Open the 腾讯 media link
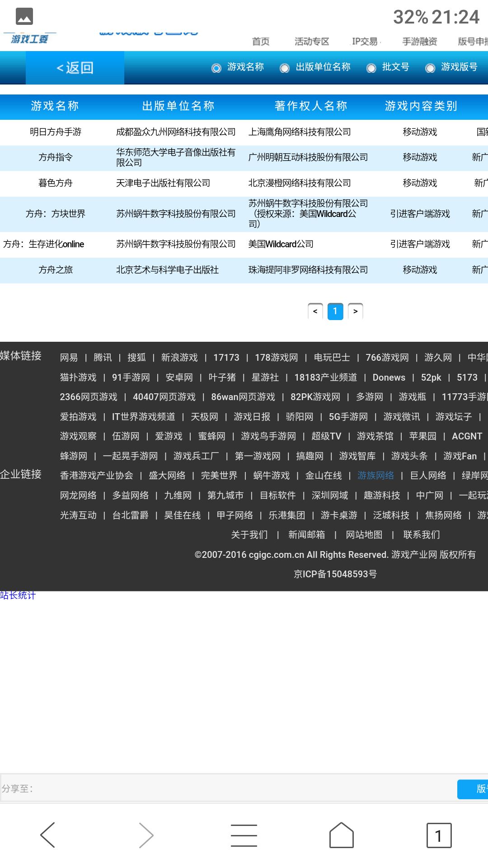This screenshot has width=488, height=868. pyautogui.click(x=103, y=358)
